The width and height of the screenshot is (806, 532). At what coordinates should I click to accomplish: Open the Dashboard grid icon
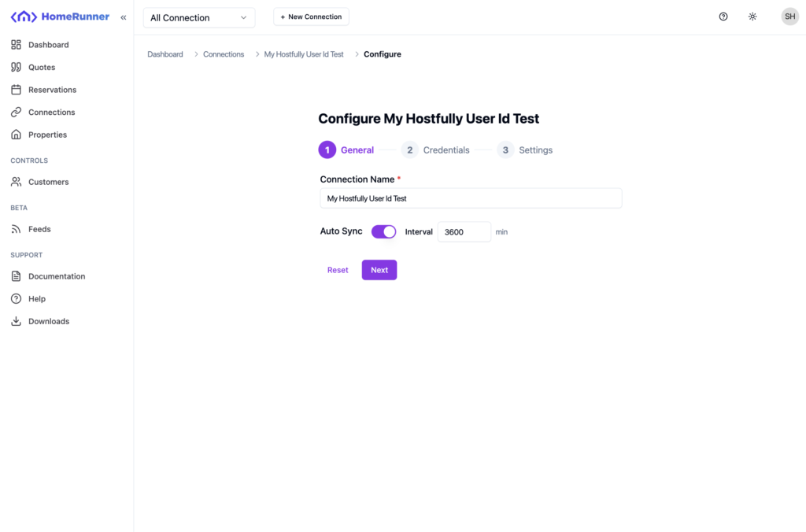pyautogui.click(x=16, y=45)
